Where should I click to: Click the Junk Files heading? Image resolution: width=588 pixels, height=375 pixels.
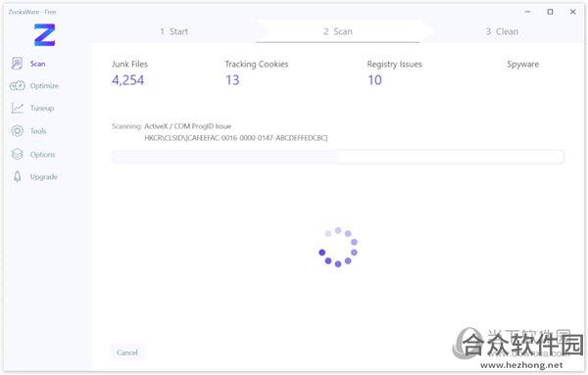click(129, 64)
